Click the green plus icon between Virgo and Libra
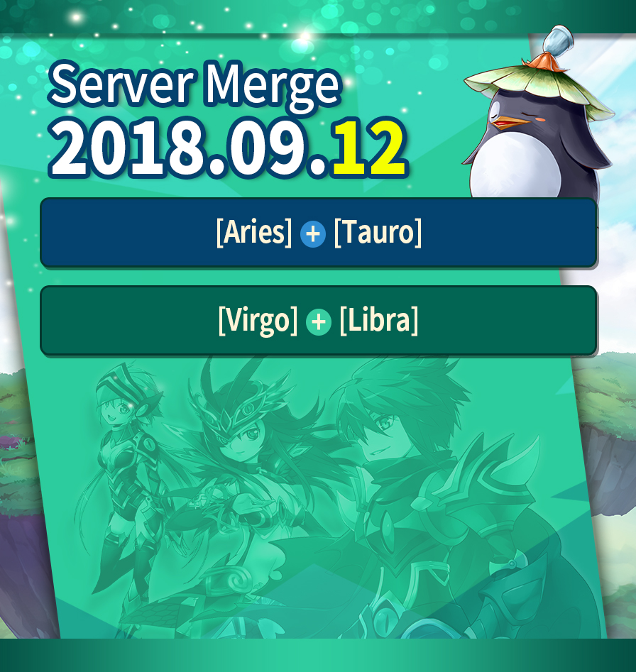 tap(319, 322)
